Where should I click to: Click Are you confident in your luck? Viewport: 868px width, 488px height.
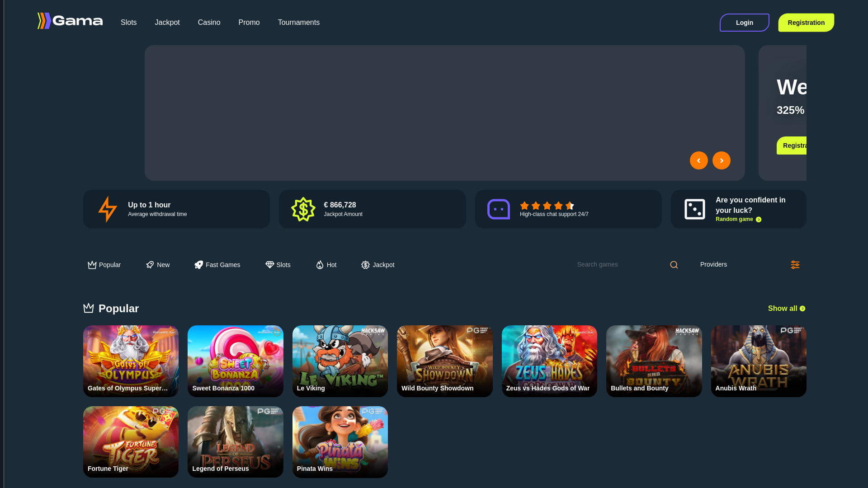(x=750, y=205)
